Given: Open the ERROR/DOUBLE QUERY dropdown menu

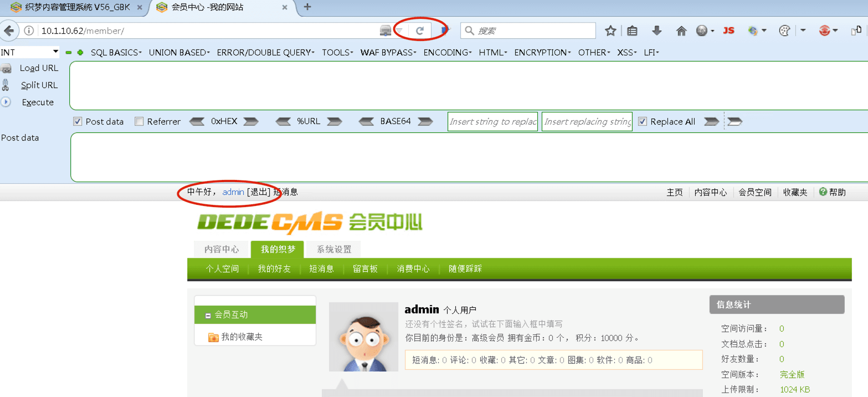Looking at the screenshot, I should pos(266,53).
